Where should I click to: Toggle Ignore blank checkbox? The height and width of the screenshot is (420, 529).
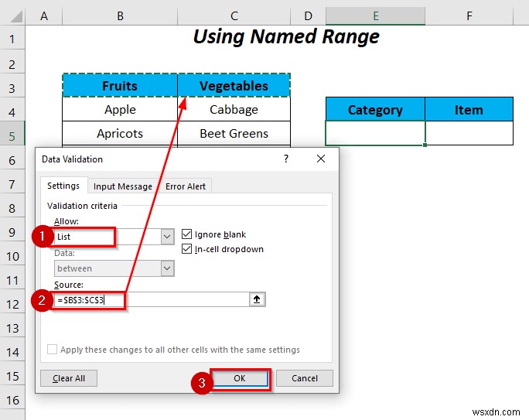186,234
